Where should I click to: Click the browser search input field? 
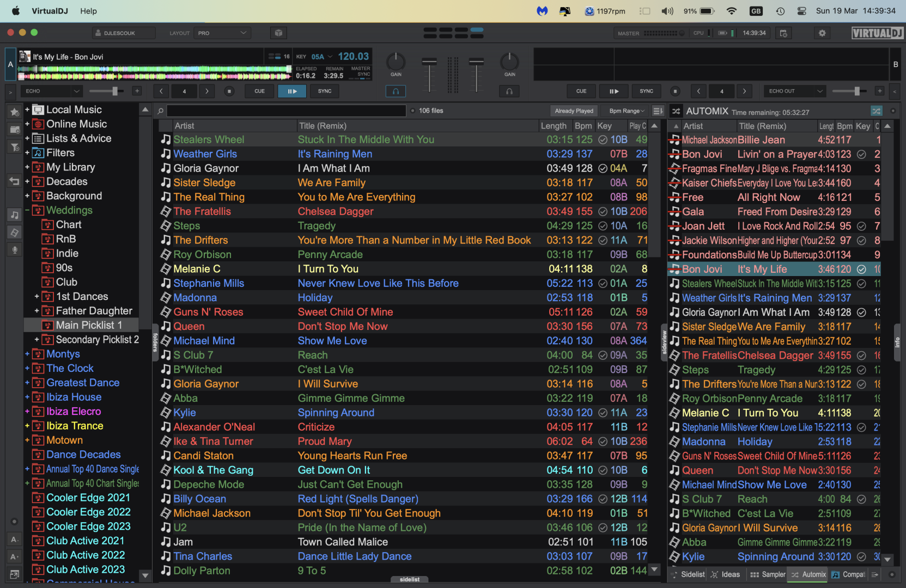click(286, 111)
